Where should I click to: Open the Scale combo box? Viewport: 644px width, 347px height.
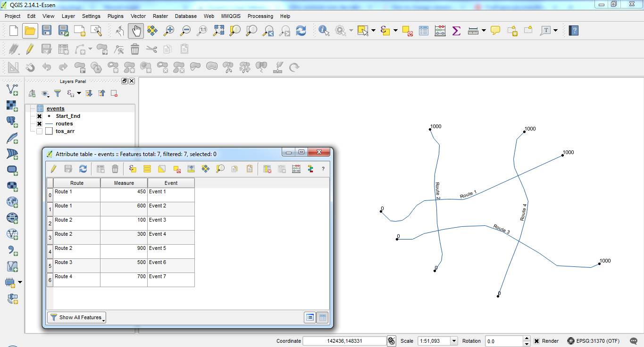(x=437, y=341)
